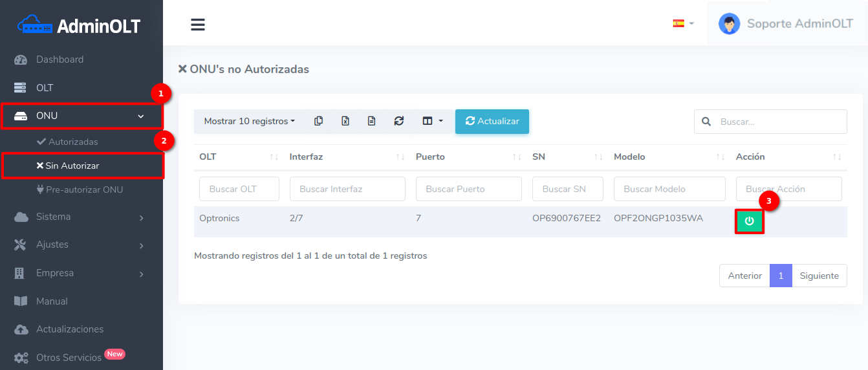
Task: Open the column visibility dropdown
Action: pyautogui.click(x=432, y=121)
